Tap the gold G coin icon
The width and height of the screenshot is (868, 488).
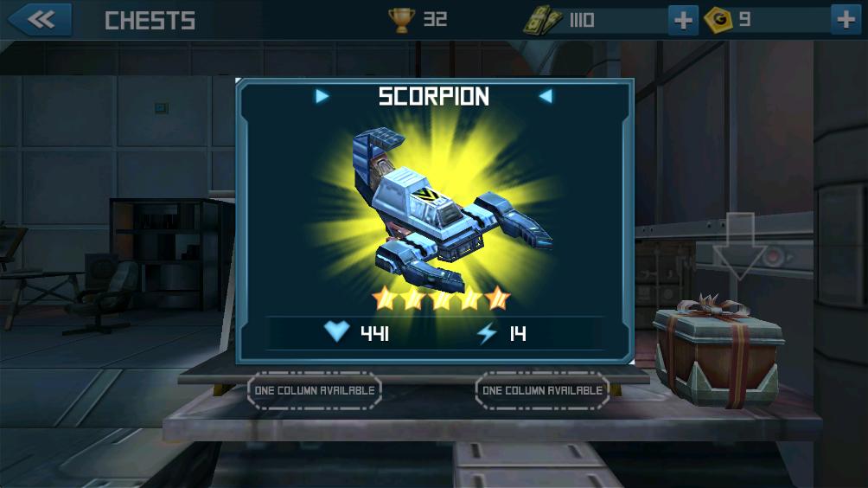coord(718,20)
